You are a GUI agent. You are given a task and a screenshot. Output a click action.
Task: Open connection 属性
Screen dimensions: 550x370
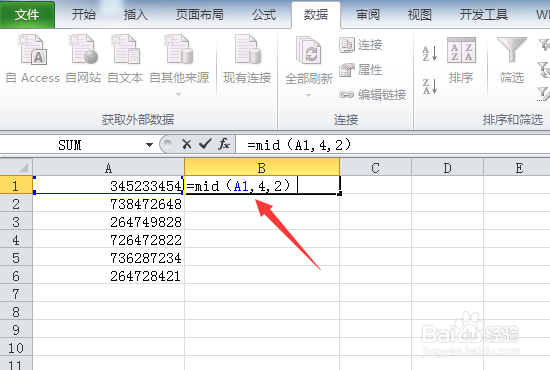(x=361, y=69)
